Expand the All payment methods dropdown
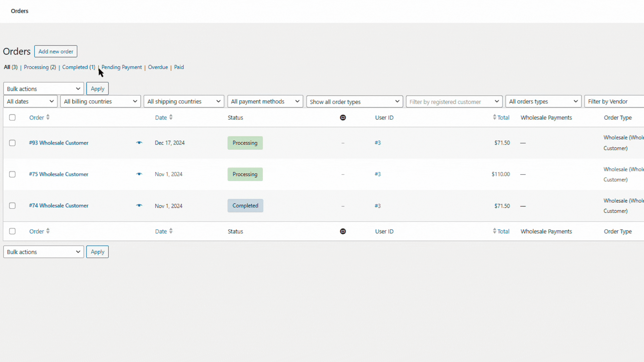Viewport: 644px width, 362px height. click(x=265, y=102)
